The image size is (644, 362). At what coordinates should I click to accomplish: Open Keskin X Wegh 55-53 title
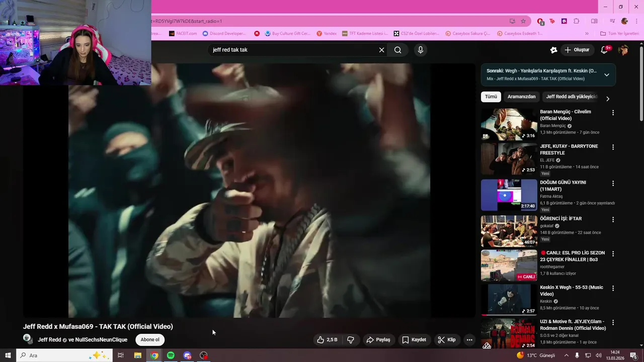pos(572,291)
